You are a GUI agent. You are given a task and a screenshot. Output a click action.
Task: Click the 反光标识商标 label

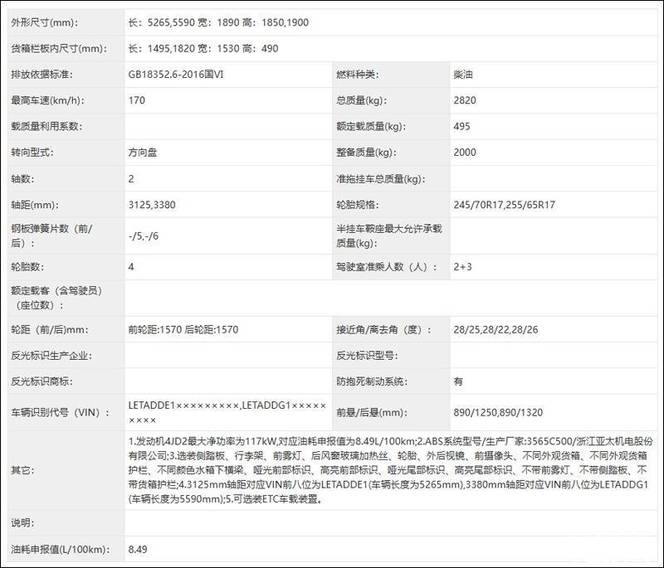click(42, 381)
